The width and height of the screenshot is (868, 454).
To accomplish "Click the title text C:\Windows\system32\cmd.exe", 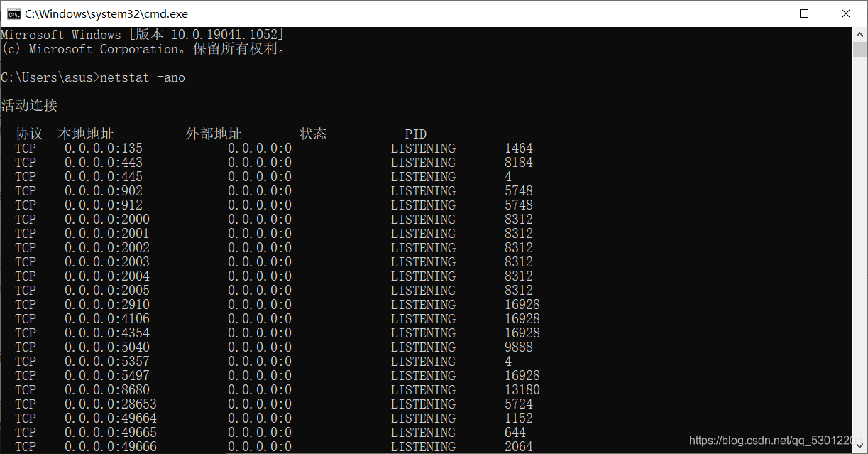I will (x=106, y=13).
